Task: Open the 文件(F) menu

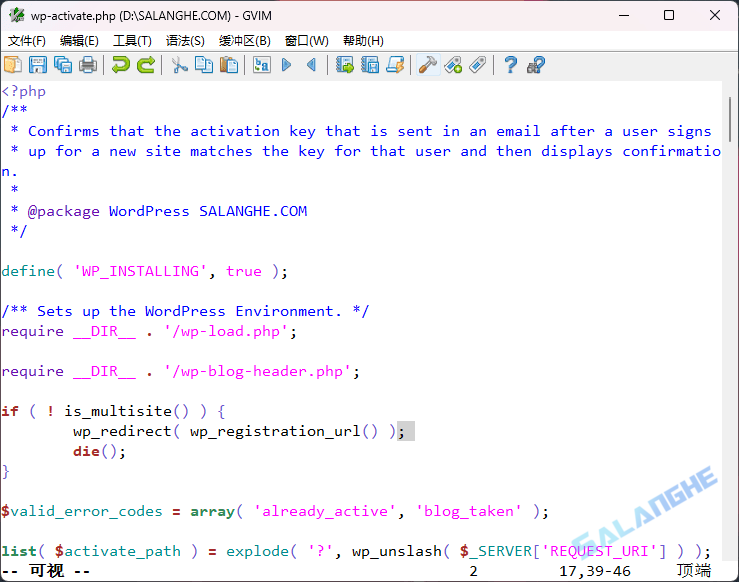Action: 27,41
